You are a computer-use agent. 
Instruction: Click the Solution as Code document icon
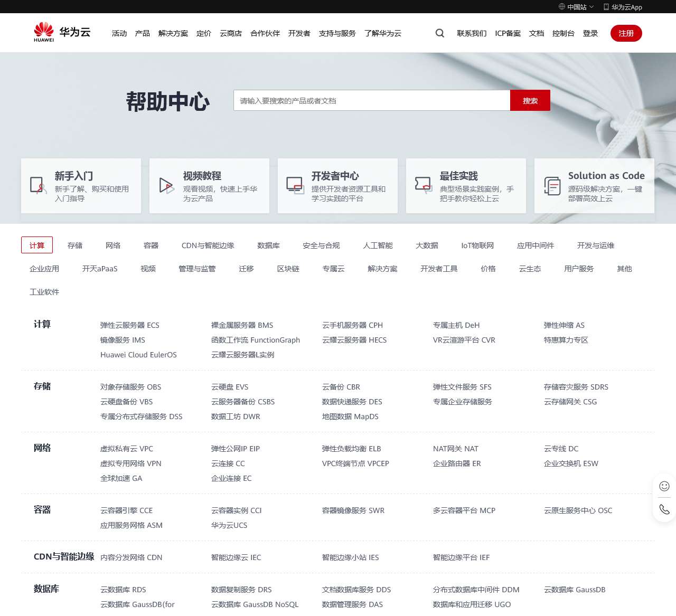pyautogui.click(x=552, y=186)
